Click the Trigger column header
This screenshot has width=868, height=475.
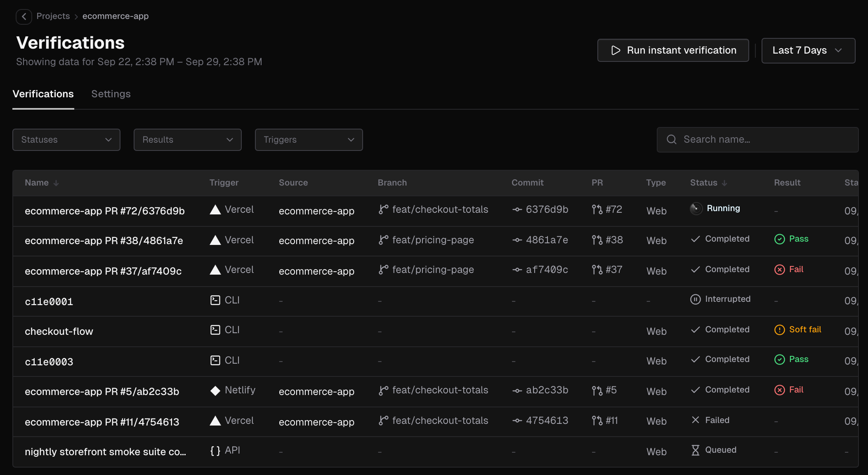pyautogui.click(x=224, y=183)
